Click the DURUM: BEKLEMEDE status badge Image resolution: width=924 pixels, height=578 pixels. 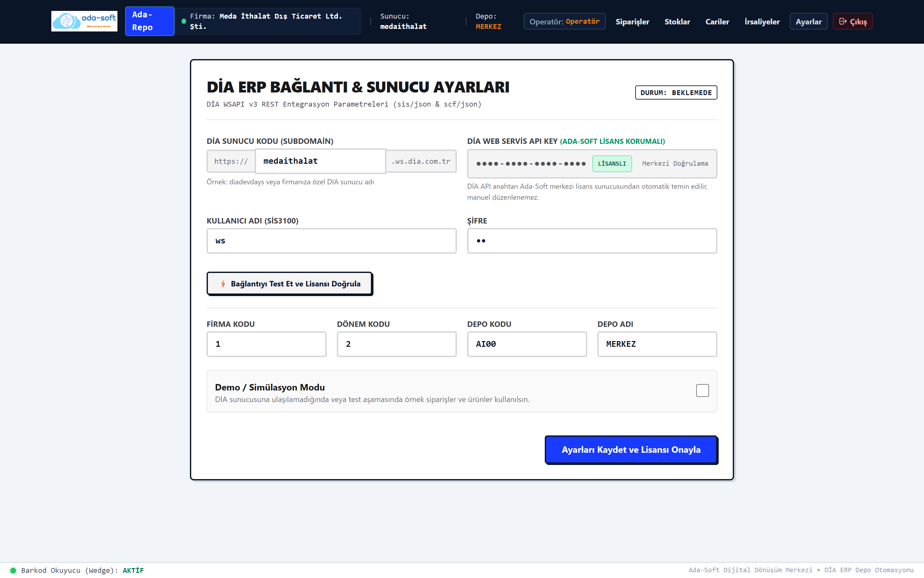(x=676, y=92)
